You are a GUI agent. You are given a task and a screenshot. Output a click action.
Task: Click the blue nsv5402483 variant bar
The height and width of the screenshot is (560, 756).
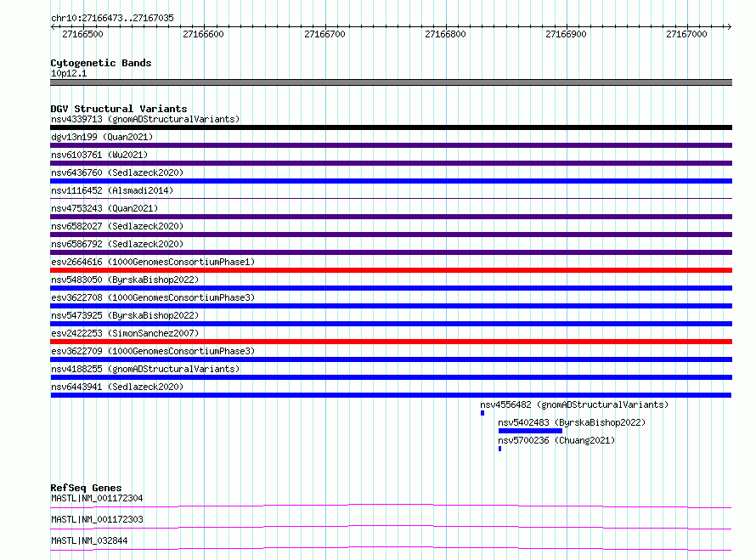click(x=530, y=431)
